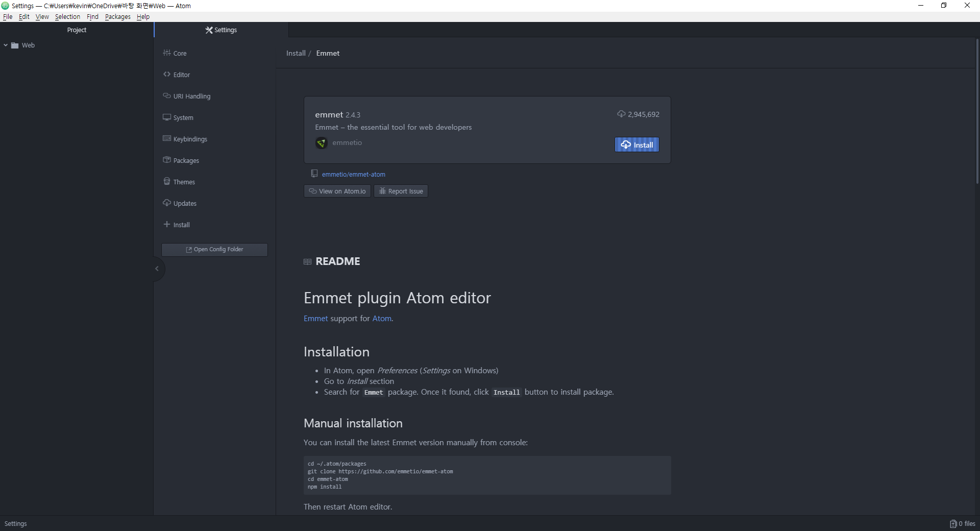The width and height of the screenshot is (980, 531).
Task: Click the files icon in status bar
Action: (953, 524)
